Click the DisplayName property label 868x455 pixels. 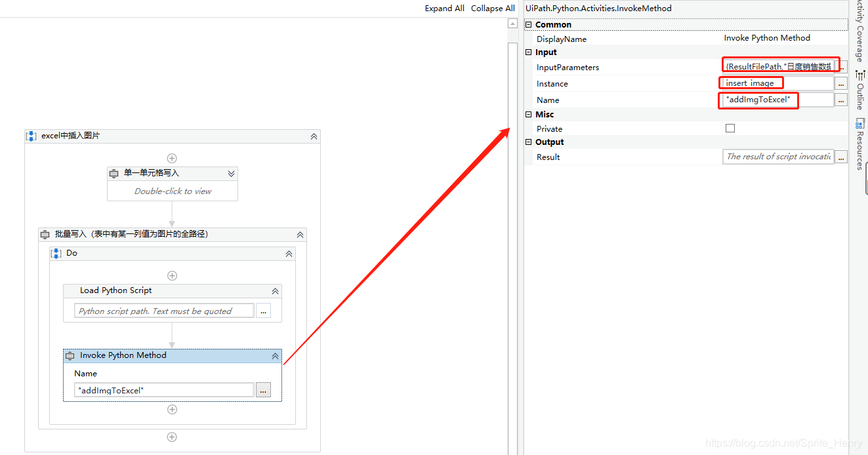pyautogui.click(x=562, y=39)
